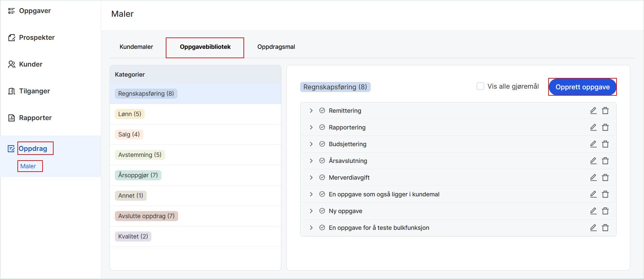Delete the Ny oppgave task

(605, 211)
